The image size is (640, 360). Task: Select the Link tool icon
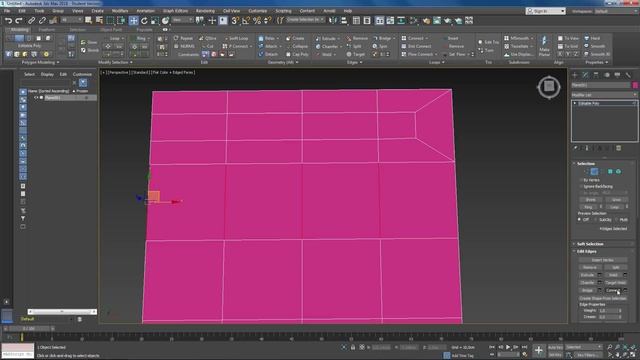point(31,20)
